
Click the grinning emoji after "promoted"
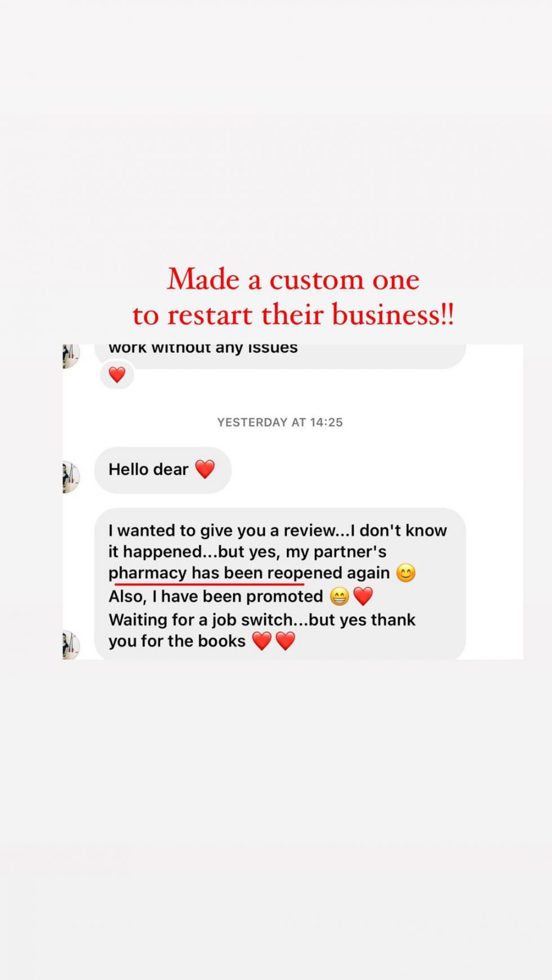coord(339,596)
